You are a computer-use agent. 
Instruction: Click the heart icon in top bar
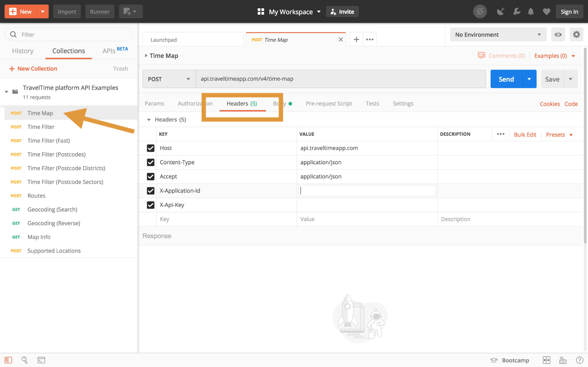tap(546, 11)
